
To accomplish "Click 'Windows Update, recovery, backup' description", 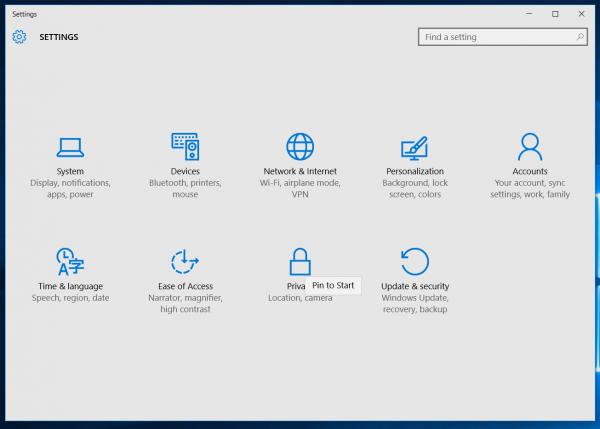I will [415, 303].
